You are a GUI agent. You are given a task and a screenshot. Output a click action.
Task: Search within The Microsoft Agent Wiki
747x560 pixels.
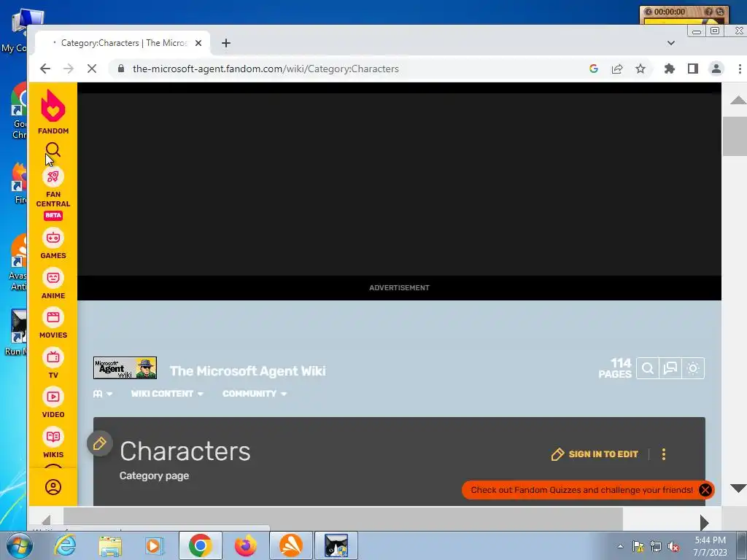648,368
